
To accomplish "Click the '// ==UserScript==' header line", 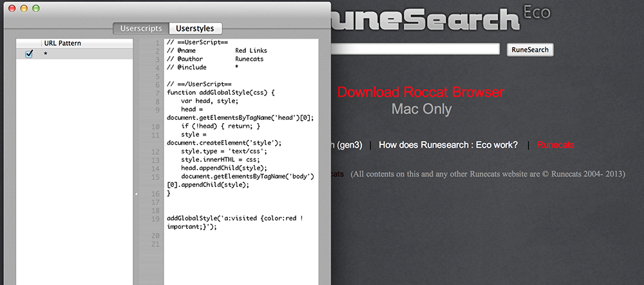I will 198,42.
